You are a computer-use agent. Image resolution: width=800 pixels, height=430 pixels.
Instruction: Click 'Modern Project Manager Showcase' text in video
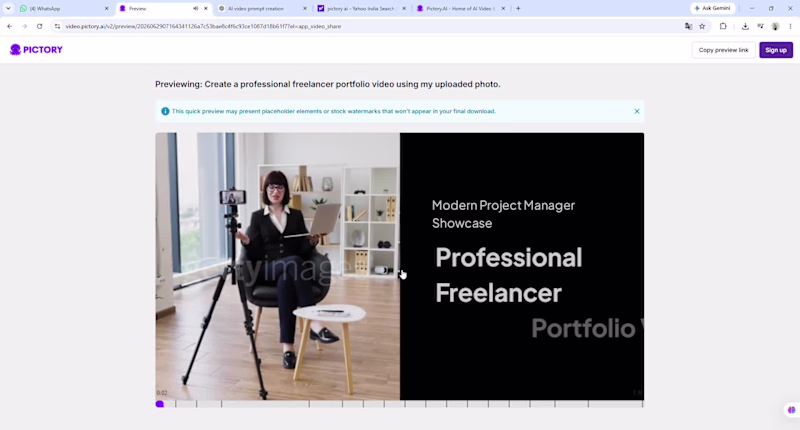pos(503,214)
